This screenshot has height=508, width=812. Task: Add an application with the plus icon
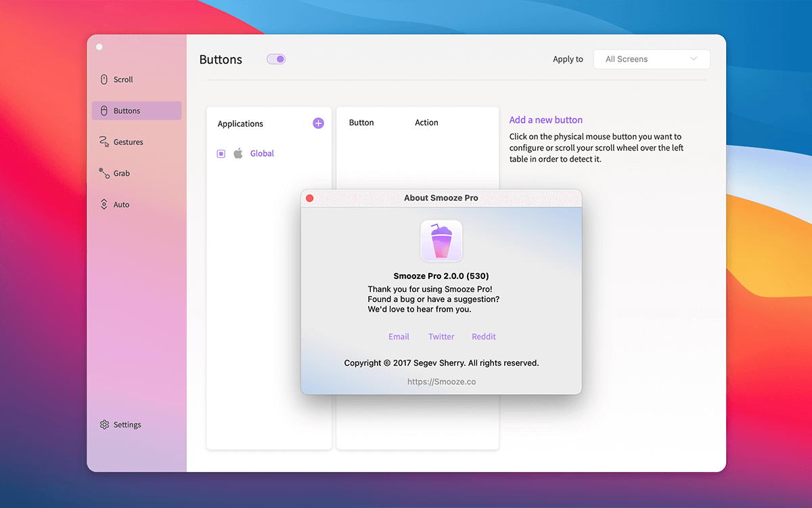pyautogui.click(x=318, y=123)
